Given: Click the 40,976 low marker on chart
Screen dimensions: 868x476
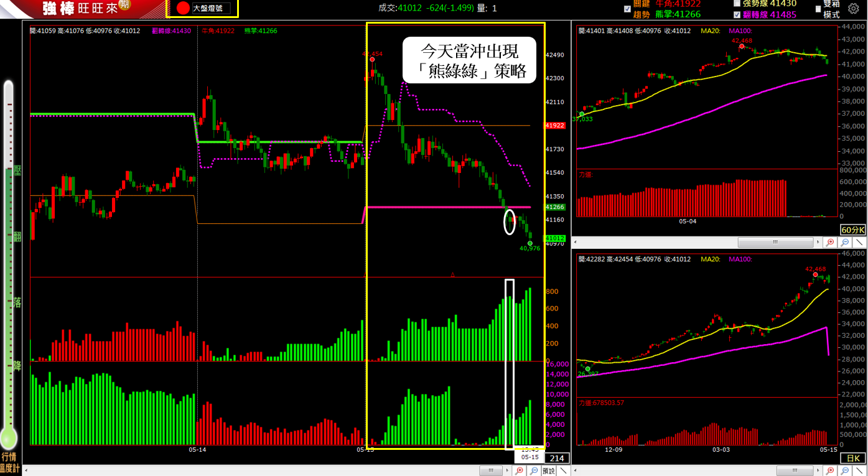Looking at the screenshot, I should point(530,248).
